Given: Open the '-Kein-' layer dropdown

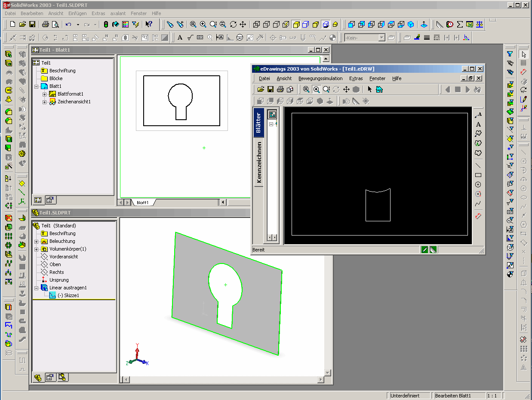Looking at the screenshot, I should pyautogui.click(x=381, y=38).
